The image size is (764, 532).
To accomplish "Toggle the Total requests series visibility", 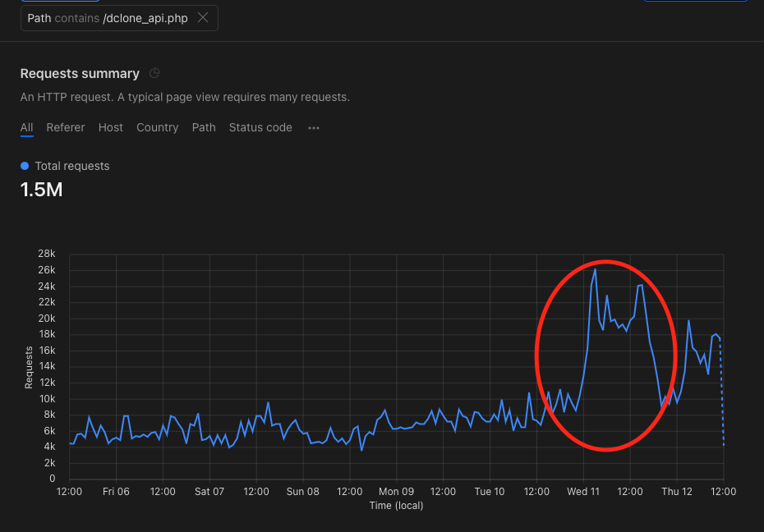I will 65,166.
